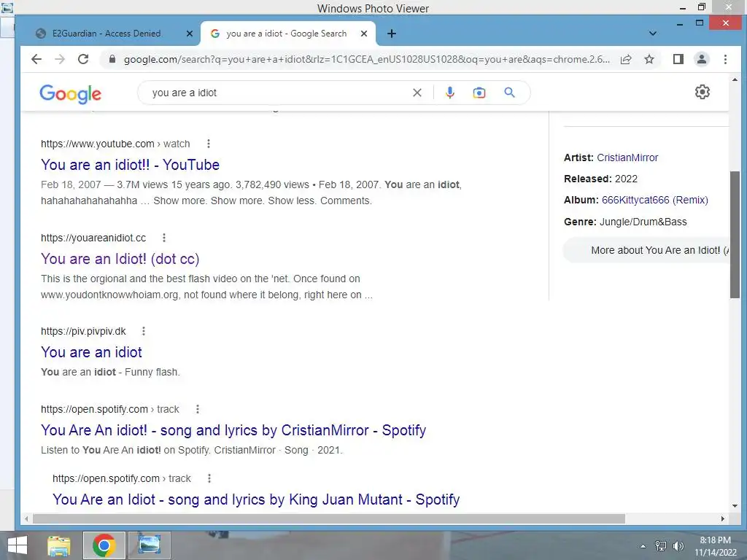This screenshot has height=560, width=747.
Task: Reload the Google search page
Action: (83, 59)
